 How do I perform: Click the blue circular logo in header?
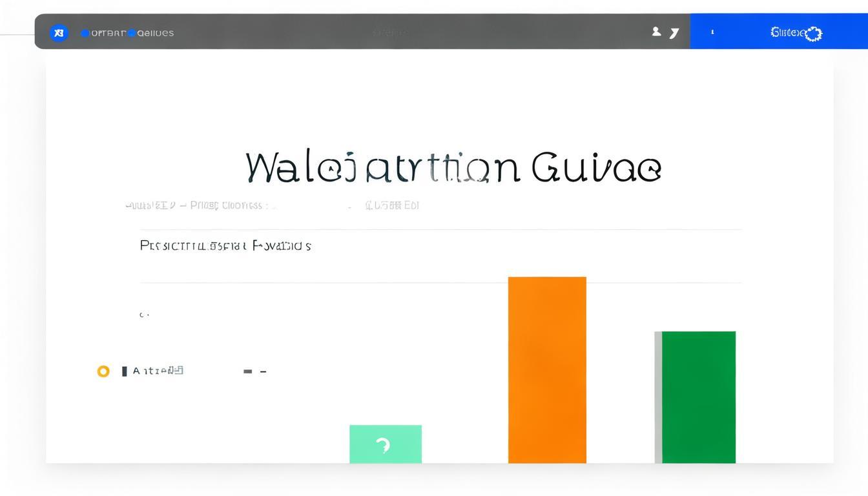pyautogui.click(x=59, y=33)
